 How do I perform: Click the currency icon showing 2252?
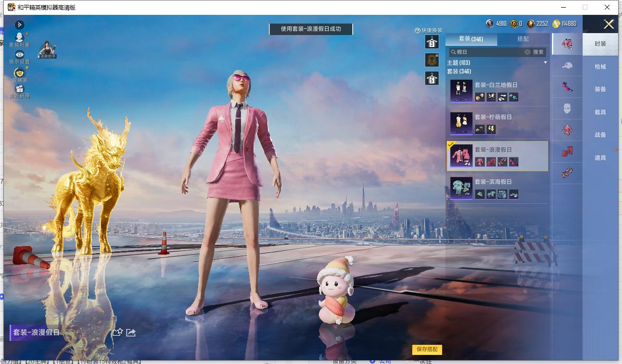point(531,23)
